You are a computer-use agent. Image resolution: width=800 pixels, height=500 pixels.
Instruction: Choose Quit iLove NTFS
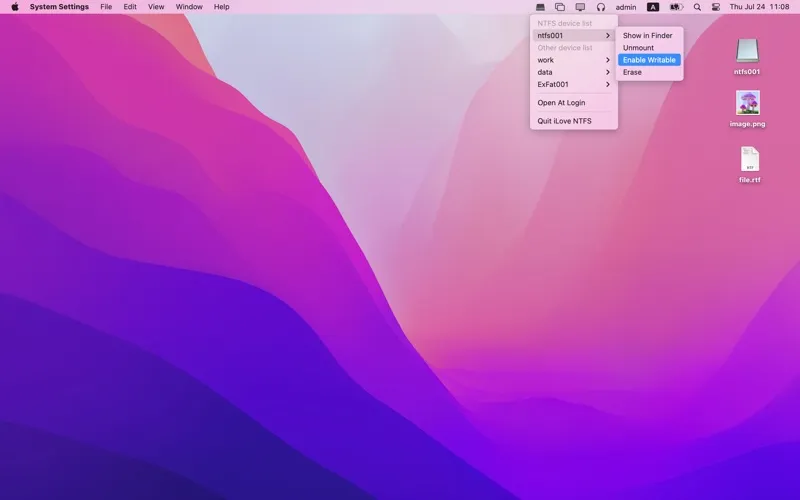point(573,121)
